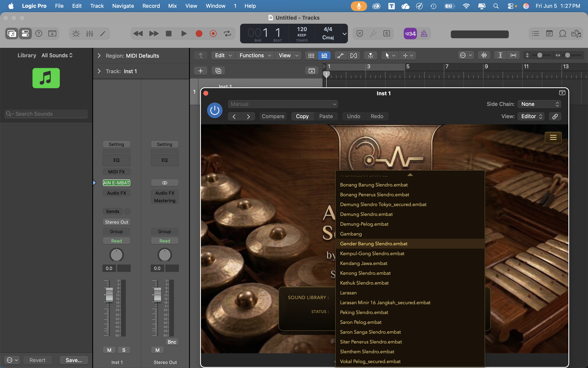Open the Navigate menu

coord(123,6)
